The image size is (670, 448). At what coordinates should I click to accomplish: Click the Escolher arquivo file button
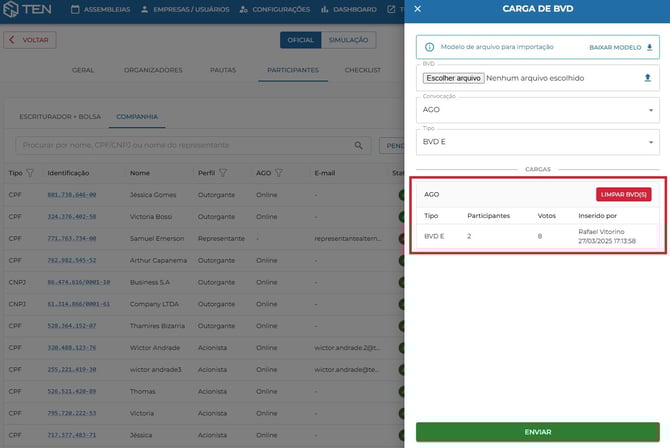[x=453, y=78]
